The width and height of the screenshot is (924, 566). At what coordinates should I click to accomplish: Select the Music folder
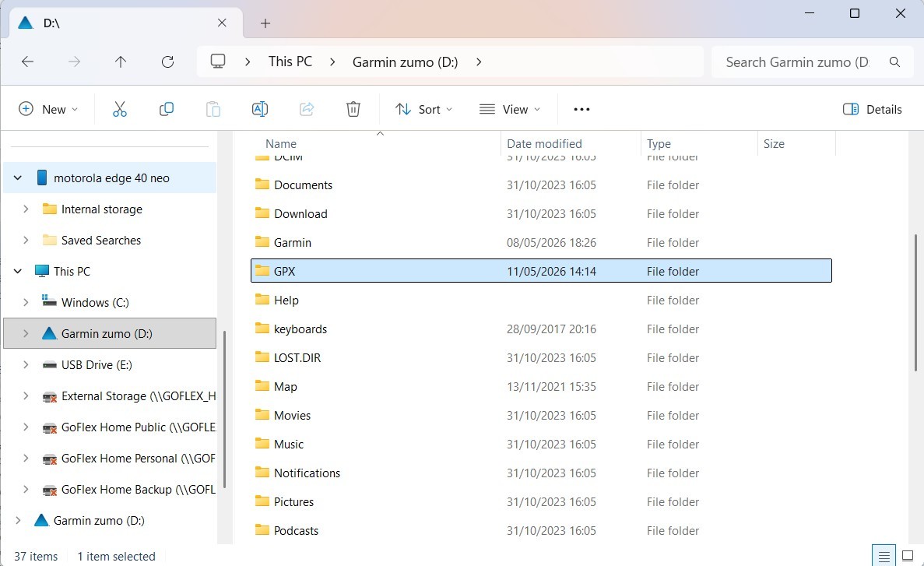click(541, 444)
